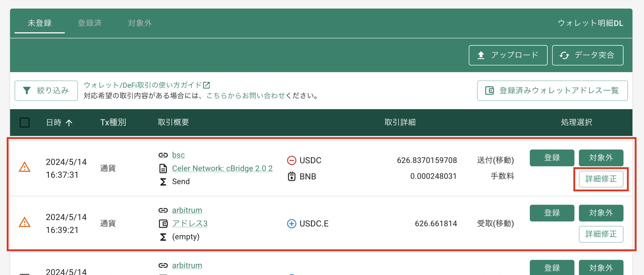Image resolution: width=644 pixels, height=275 pixels.
Task: Click 登録 for the USDC.E row
Action: (x=552, y=213)
